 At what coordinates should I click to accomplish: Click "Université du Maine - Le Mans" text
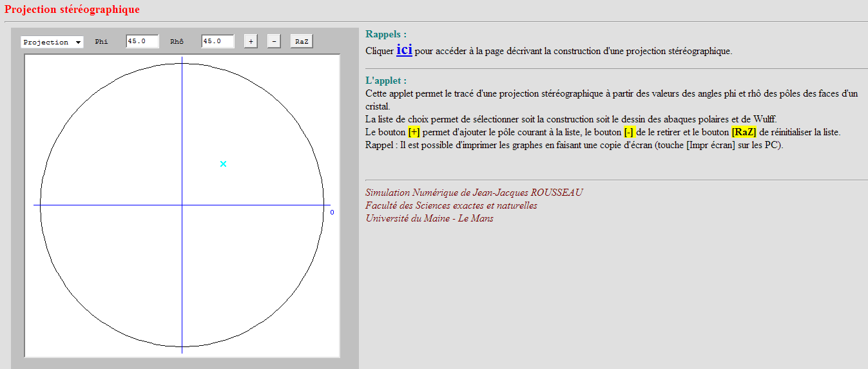[429, 218]
